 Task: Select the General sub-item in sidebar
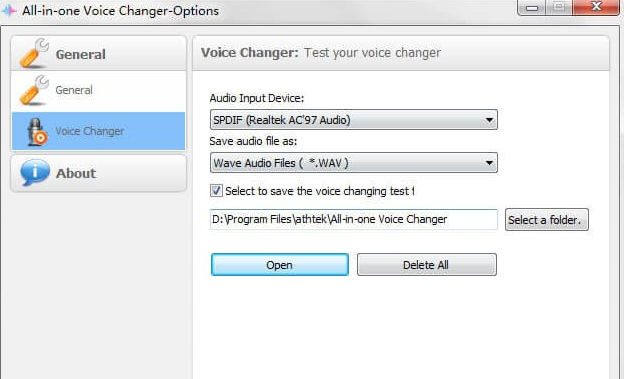99,91
